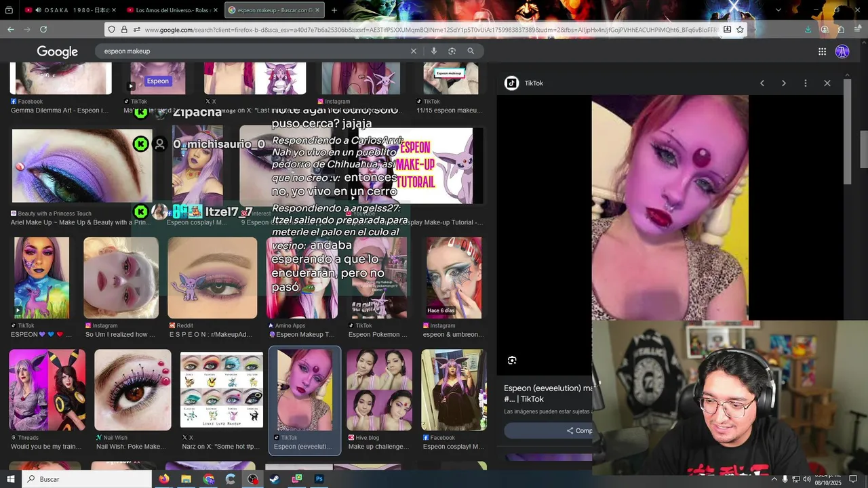This screenshot has width=868, height=488.
Task: Click the Google logo
Action: click(57, 52)
